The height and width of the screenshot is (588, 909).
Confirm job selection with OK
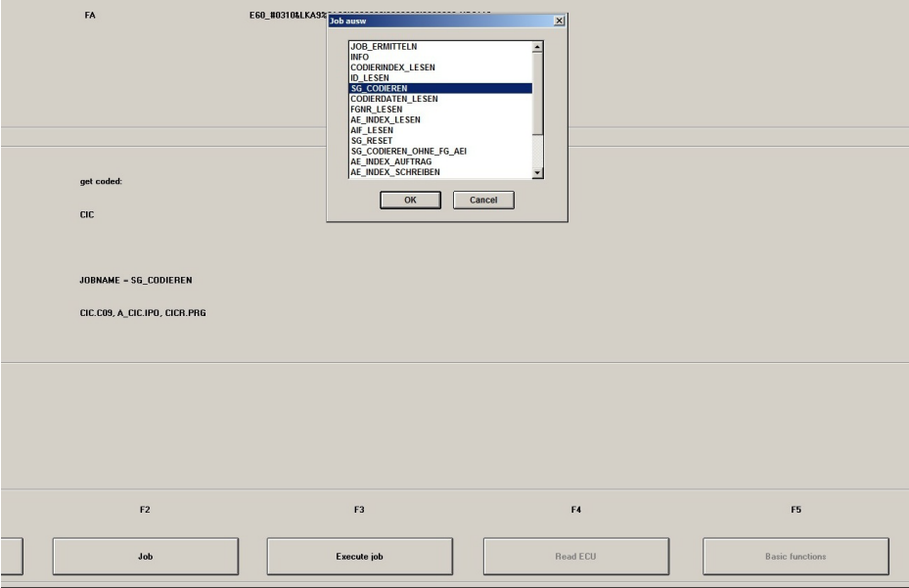click(410, 198)
